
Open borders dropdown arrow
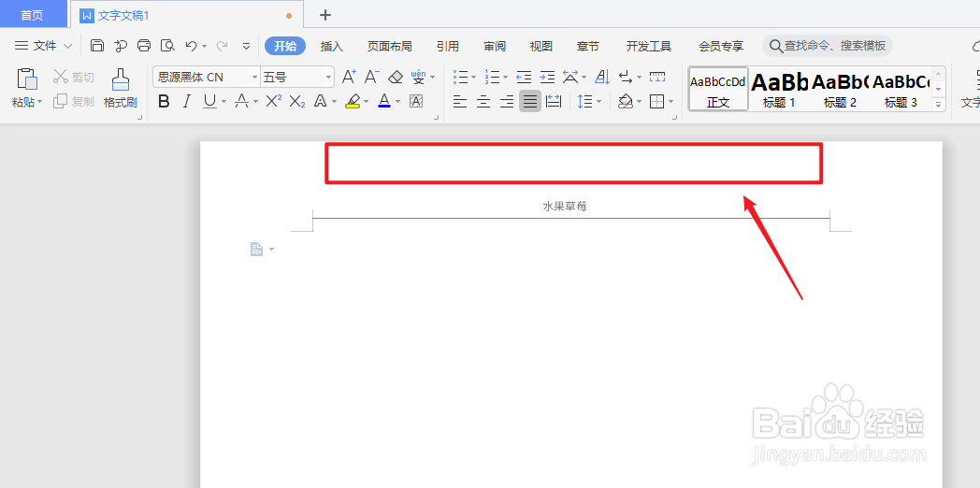pyautogui.click(x=670, y=101)
